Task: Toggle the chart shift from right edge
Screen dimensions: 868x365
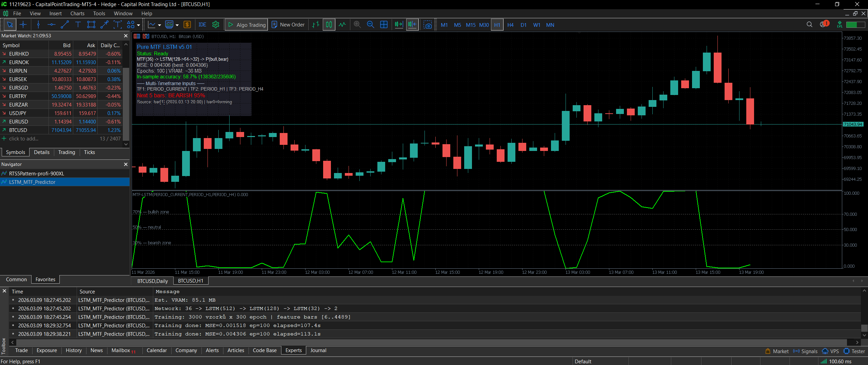Action: [412, 24]
